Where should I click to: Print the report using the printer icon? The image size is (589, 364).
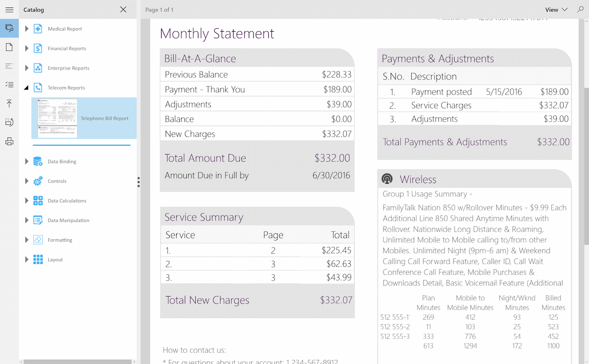[x=10, y=141]
